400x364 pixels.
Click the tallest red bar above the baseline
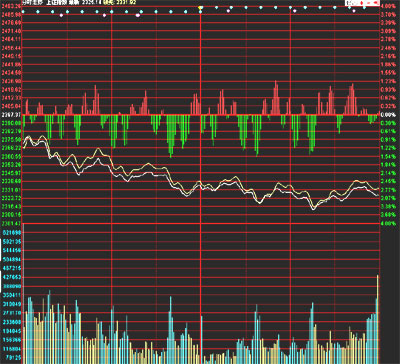click(x=276, y=97)
